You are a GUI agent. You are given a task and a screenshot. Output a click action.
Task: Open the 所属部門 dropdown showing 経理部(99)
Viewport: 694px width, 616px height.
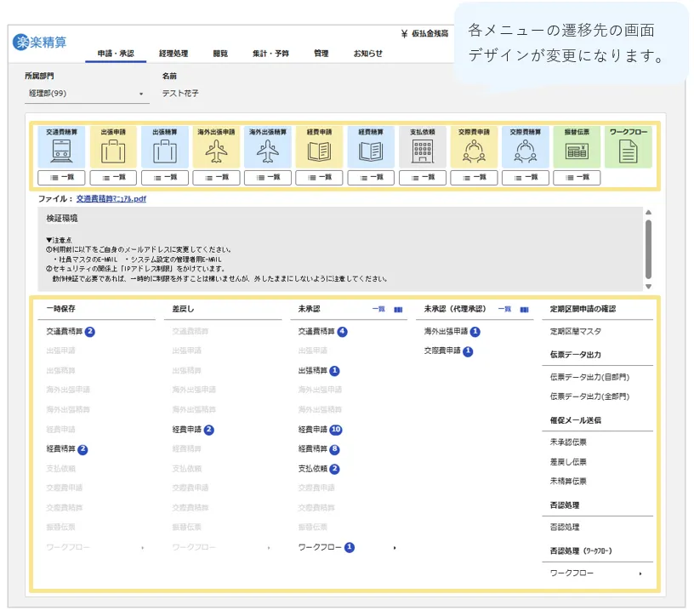pyautogui.click(x=86, y=94)
